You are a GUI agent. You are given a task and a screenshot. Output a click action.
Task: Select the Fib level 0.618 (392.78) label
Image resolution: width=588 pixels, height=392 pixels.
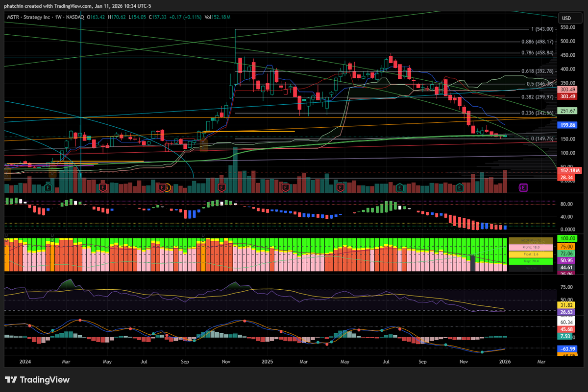pos(538,71)
